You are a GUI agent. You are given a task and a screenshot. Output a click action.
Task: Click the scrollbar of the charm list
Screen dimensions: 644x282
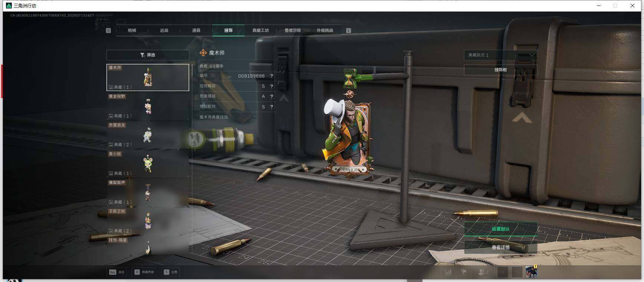192,70
